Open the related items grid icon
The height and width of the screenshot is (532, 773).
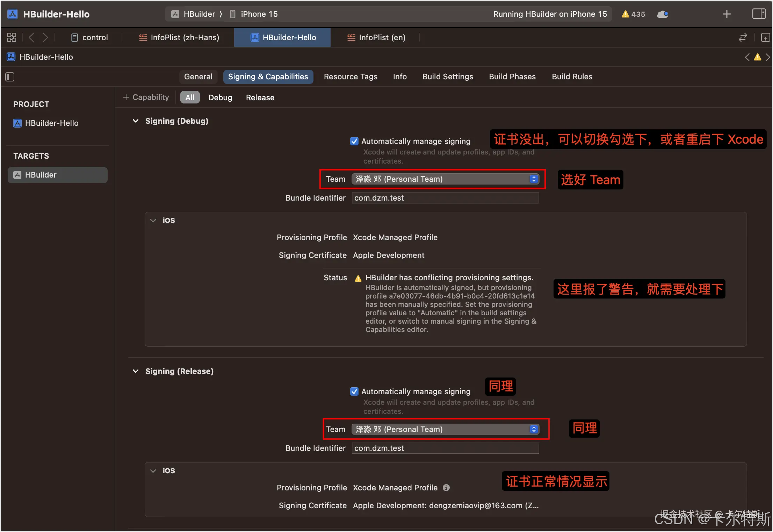click(x=12, y=37)
